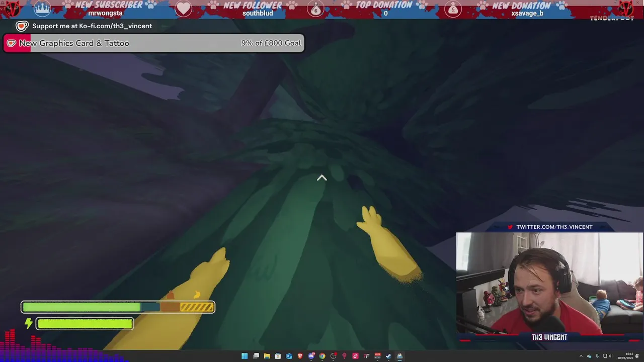Open the round dark icon with red badge
Screen dimensions: 644x362
(x=334, y=356)
